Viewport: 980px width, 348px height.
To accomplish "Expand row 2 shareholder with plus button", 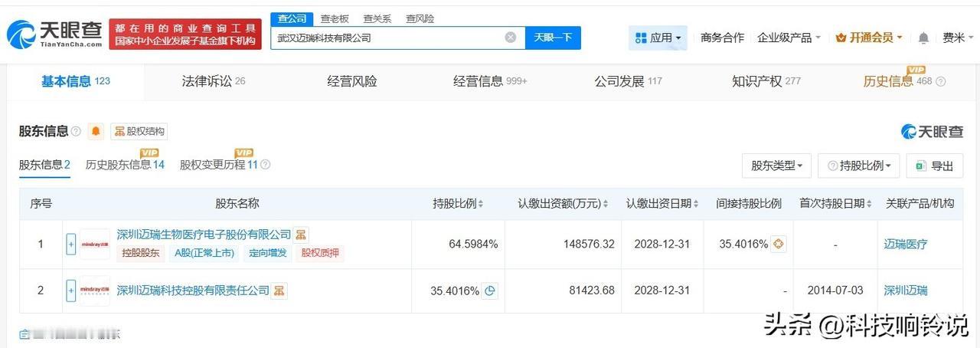I will (x=71, y=291).
